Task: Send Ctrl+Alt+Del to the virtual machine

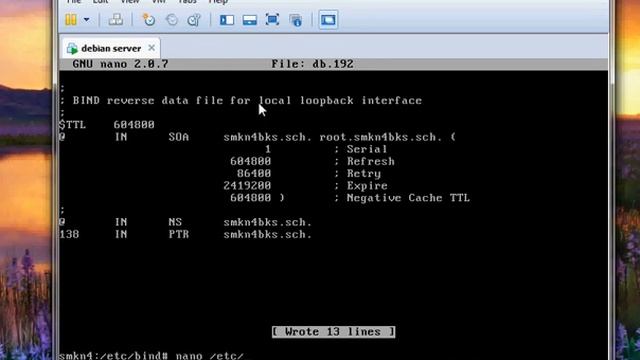Action: [x=116, y=20]
